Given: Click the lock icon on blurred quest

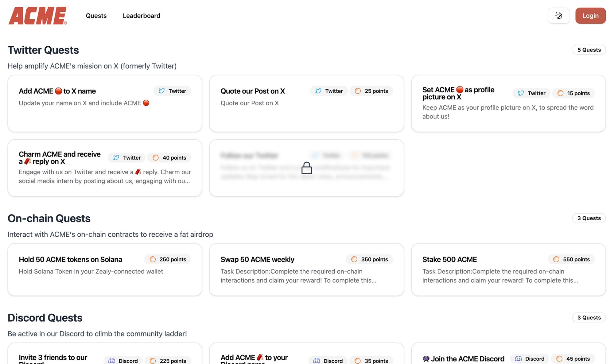Looking at the screenshot, I should coord(306,168).
